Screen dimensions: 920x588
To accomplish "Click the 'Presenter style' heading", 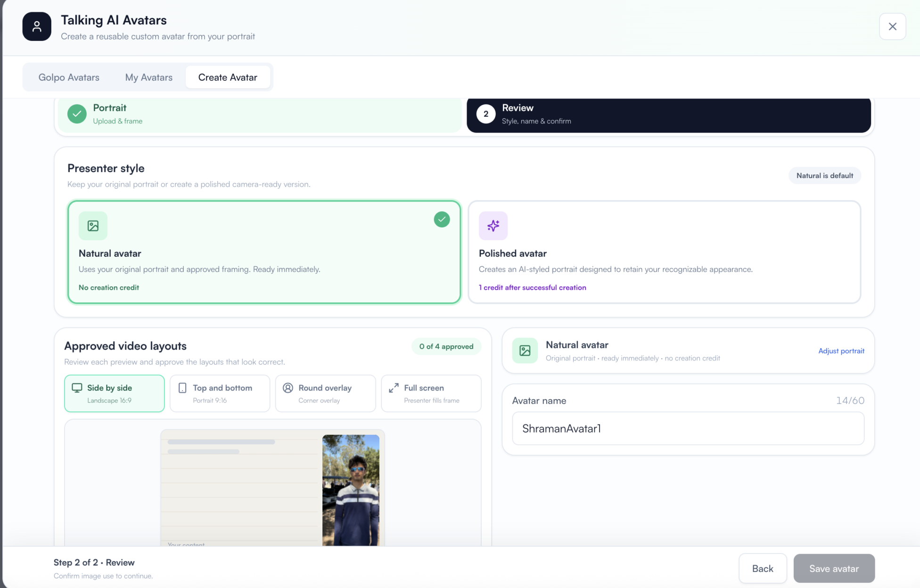I will tap(106, 168).
